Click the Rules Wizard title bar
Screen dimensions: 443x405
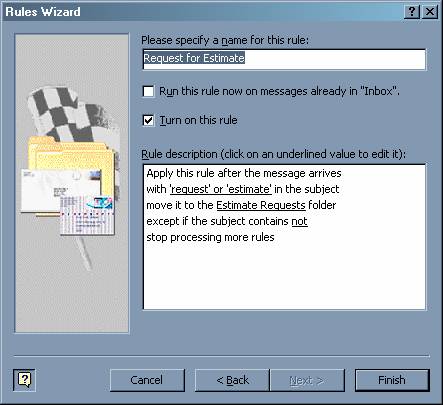[200, 12]
